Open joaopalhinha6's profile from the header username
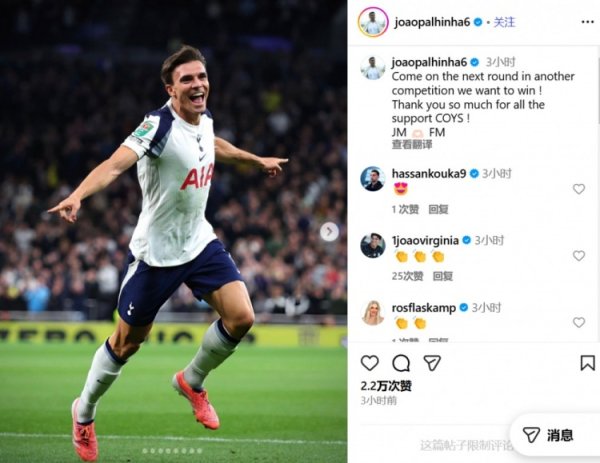The height and width of the screenshot is (463, 600). click(432, 22)
